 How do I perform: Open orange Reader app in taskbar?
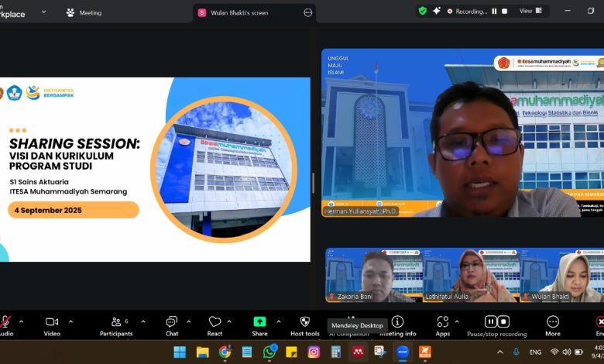pos(425,352)
